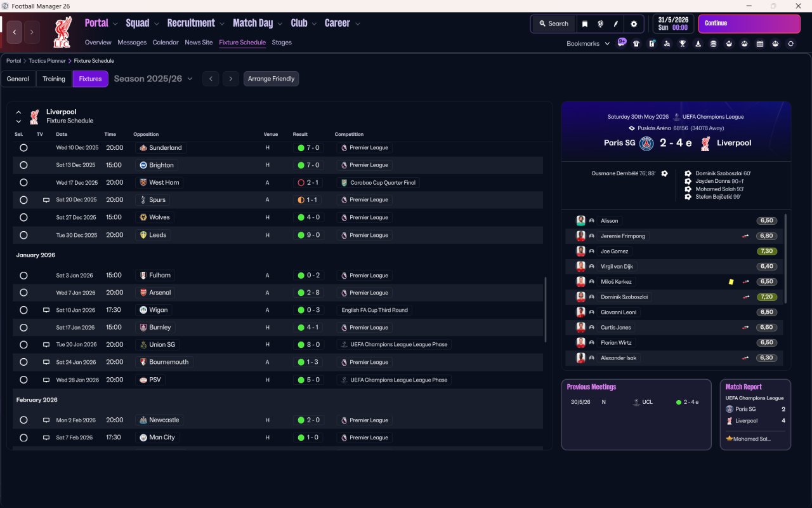The width and height of the screenshot is (812, 508).
Task: Click the player ratings list scrollbar
Action: (785, 258)
